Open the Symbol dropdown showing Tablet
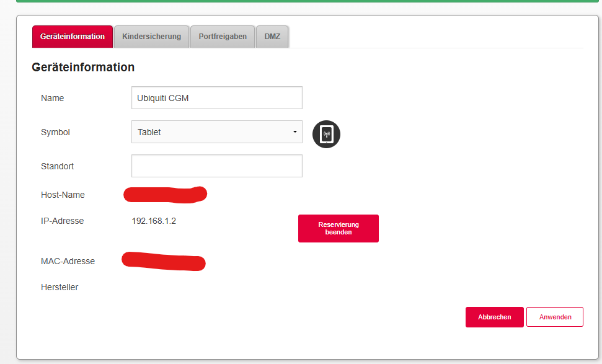The image size is (602, 364). [x=216, y=132]
